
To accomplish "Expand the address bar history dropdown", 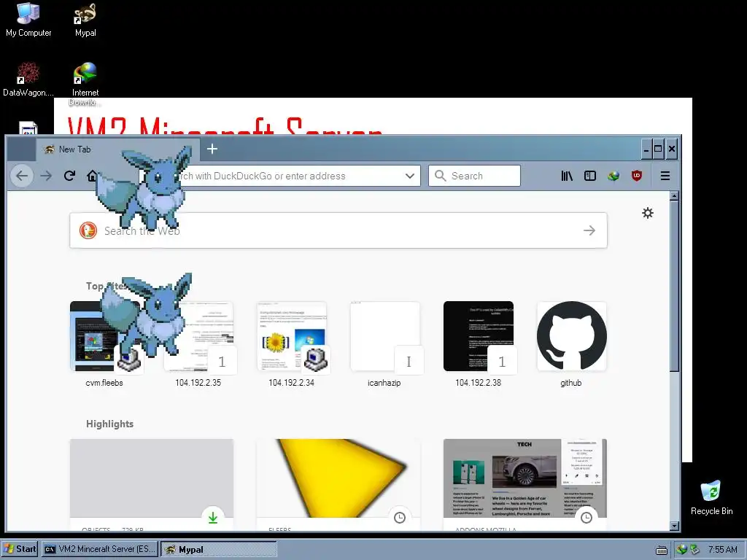I will [410, 176].
